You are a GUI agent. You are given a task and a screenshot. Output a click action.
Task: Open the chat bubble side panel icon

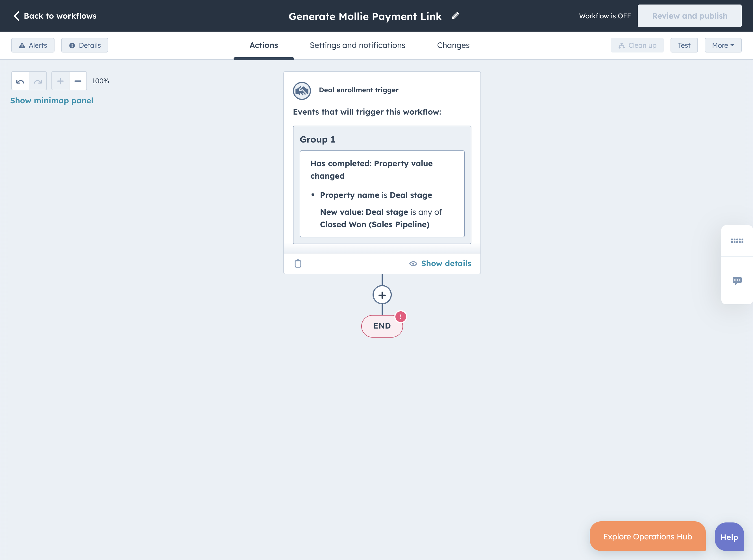(737, 281)
